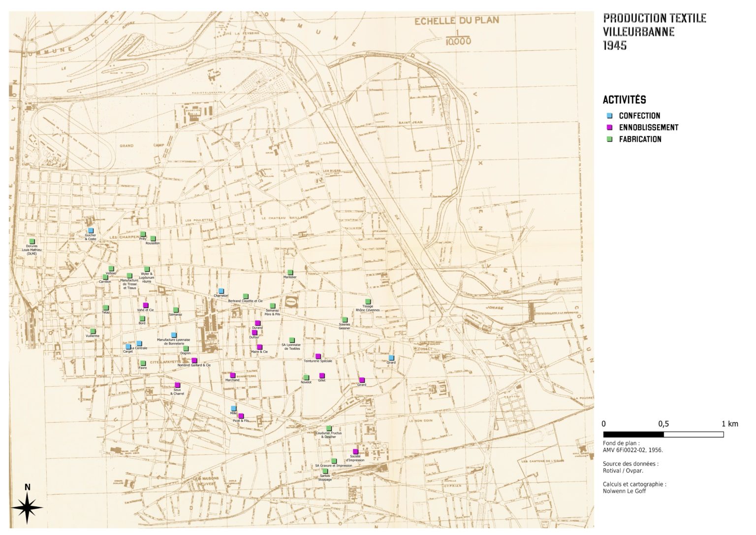The width and height of the screenshot is (756, 535).
Task: Click the Echelle du Plan 1/10,000 label
Action: click(x=457, y=30)
